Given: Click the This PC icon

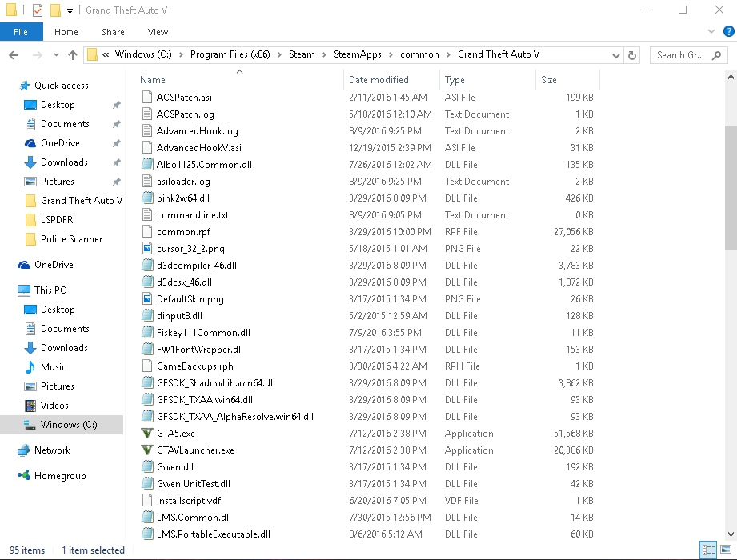Looking at the screenshot, I should point(24,290).
